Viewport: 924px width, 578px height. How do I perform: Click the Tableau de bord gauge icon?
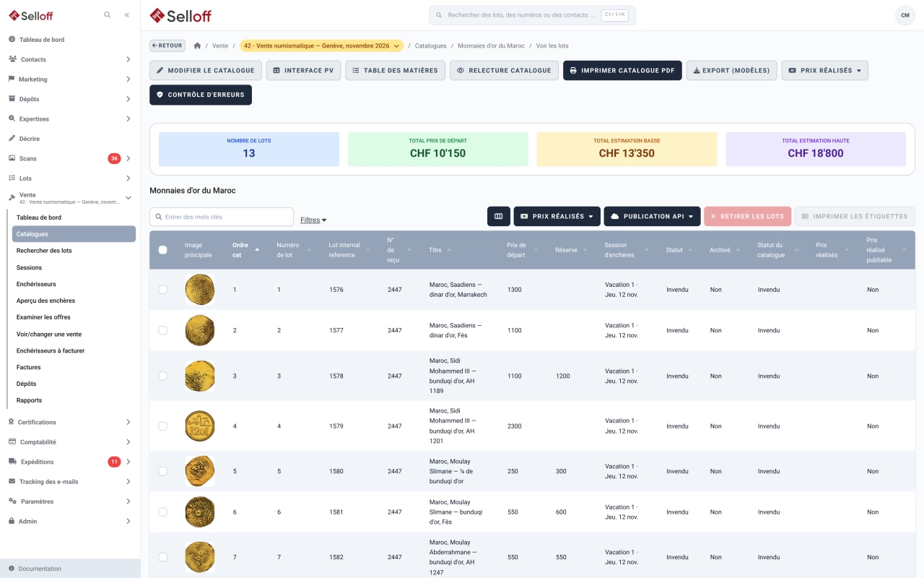tap(12, 40)
